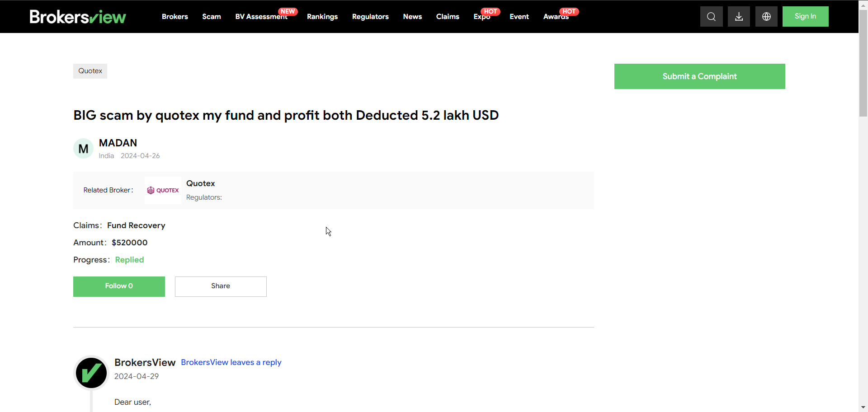868x412 pixels.
Task: Open BV Assessment from navigation
Action: [x=261, y=17]
